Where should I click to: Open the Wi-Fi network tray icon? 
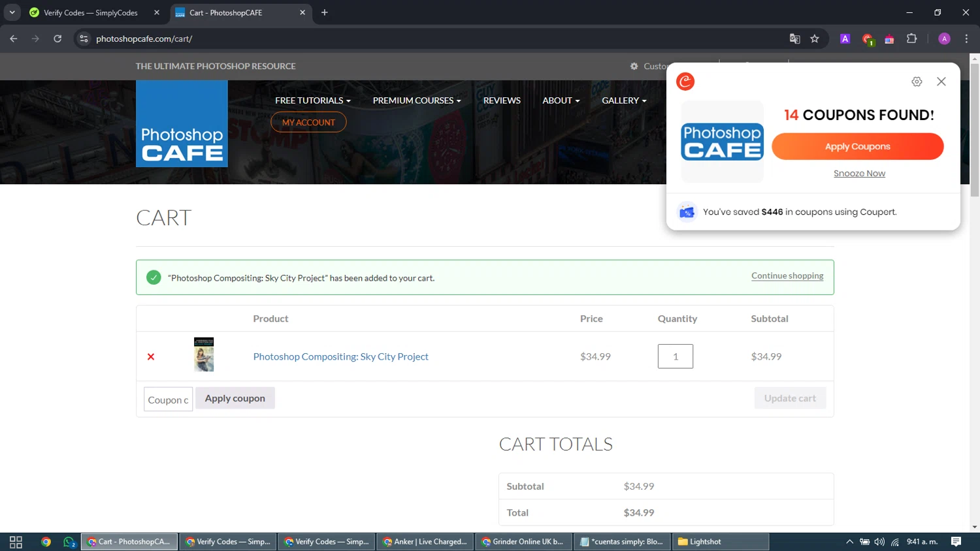(x=895, y=542)
